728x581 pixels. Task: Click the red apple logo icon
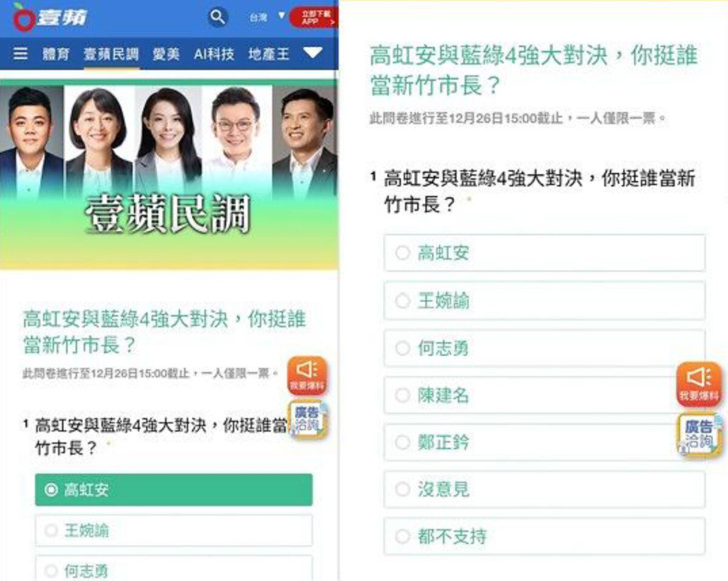click(x=23, y=17)
